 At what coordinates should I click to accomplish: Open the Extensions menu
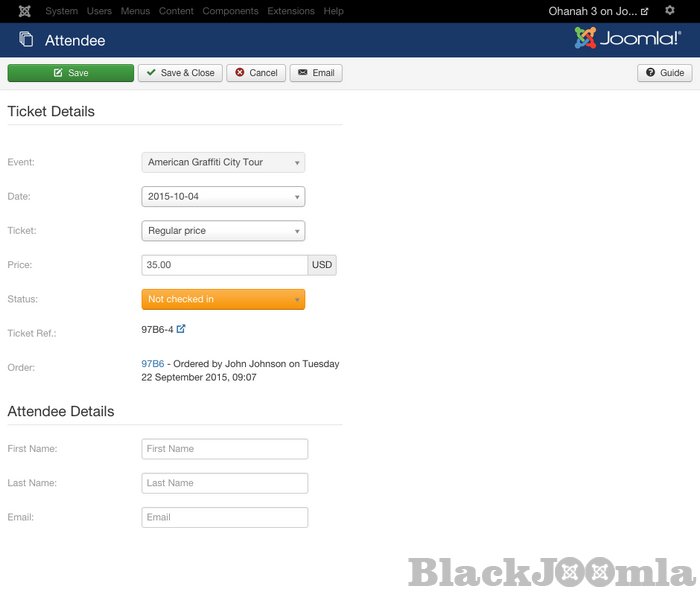[290, 11]
